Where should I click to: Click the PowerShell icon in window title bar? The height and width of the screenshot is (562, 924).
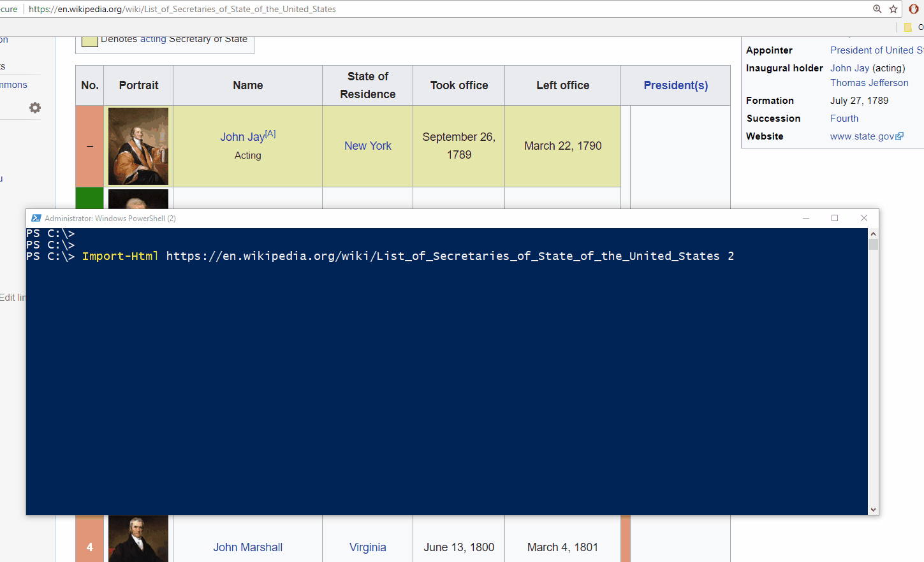[x=36, y=218]
